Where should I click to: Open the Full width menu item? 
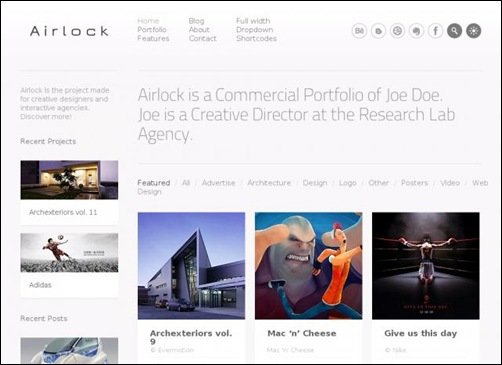pos(253,21)
